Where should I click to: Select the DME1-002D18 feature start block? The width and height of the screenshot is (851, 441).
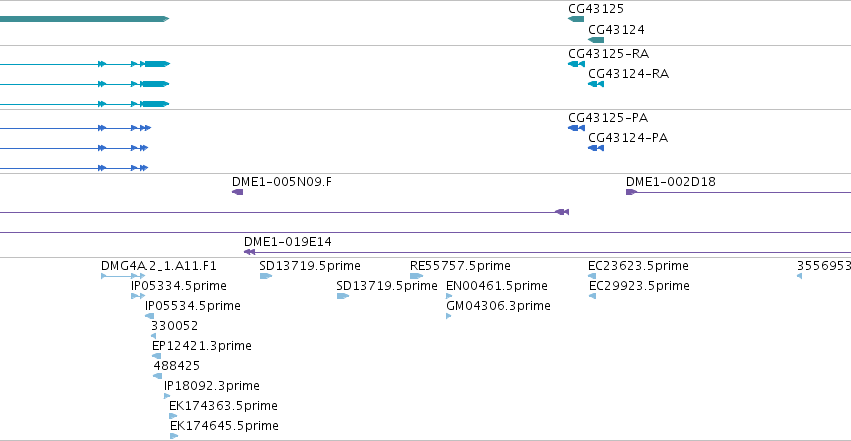coord(631,192)
